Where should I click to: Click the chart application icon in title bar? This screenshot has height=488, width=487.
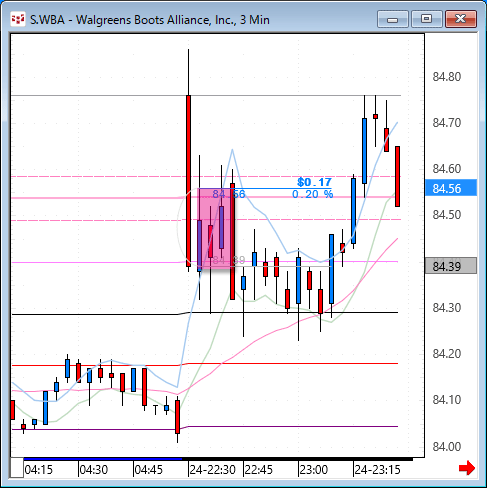pos(18,20)
